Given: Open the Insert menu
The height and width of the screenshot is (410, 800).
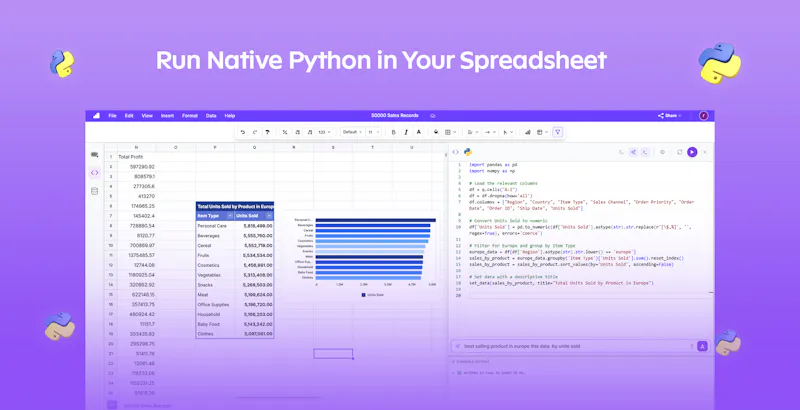Looking at the screenshot, I should click(167, 116).
